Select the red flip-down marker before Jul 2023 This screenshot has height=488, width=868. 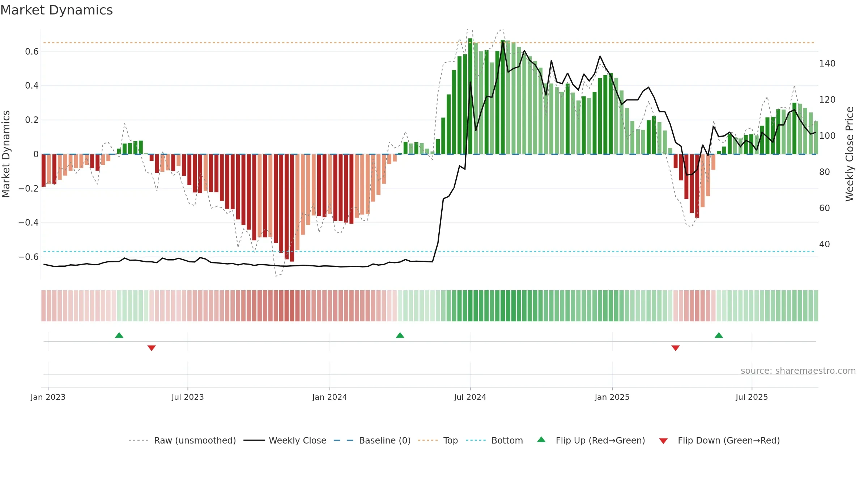click(152, 348)
